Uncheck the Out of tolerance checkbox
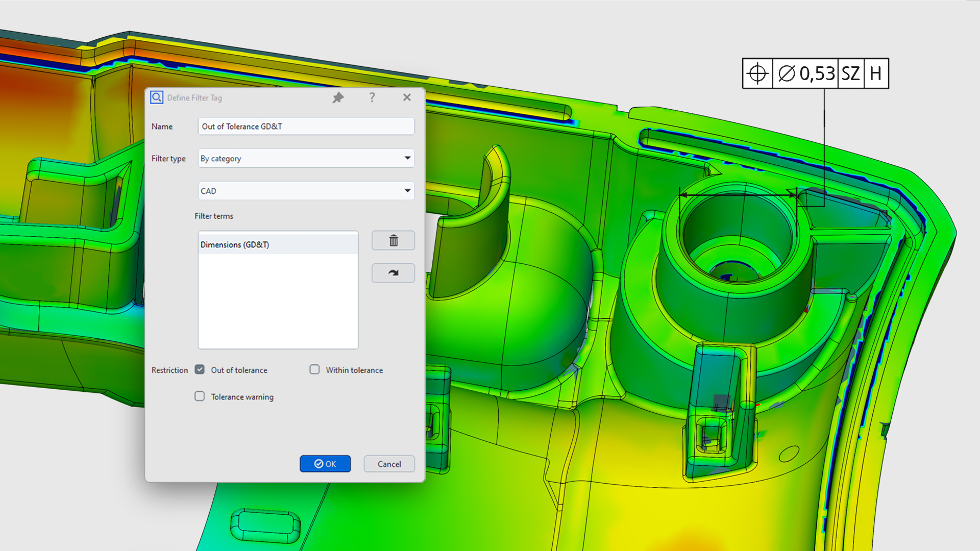Viewport: 980px width, 551px height. (200, 369)
